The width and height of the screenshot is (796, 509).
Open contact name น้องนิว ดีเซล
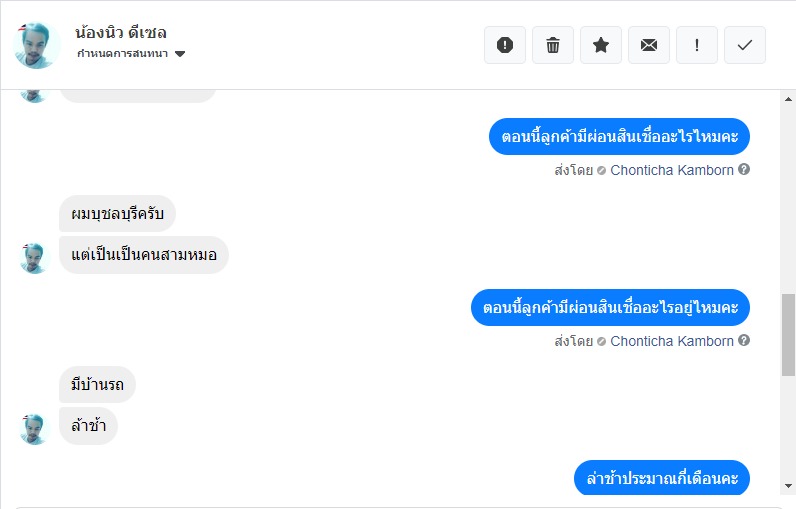(121, 32)
